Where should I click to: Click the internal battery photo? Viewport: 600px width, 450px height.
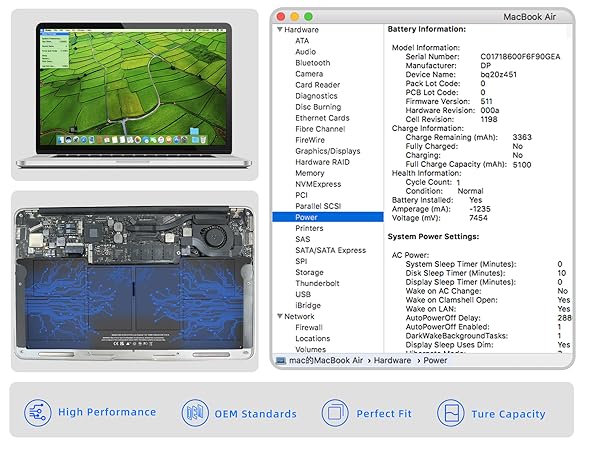coord(134,284)
